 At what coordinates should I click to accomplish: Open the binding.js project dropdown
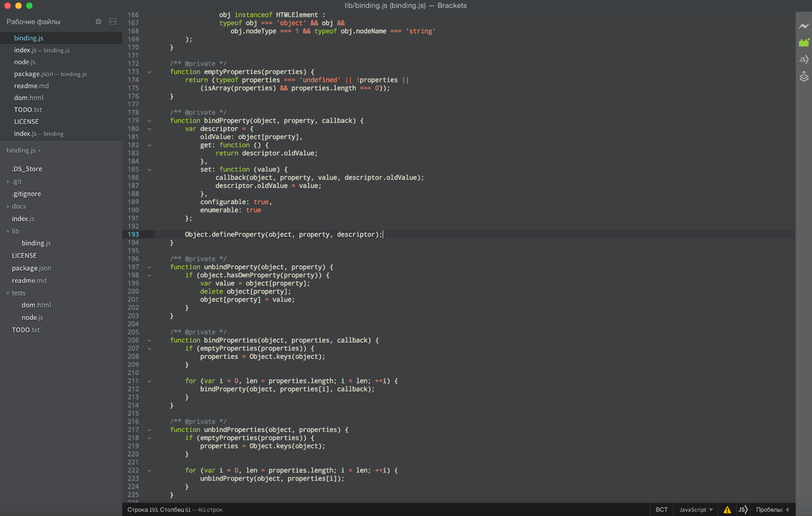click(24, 150)
